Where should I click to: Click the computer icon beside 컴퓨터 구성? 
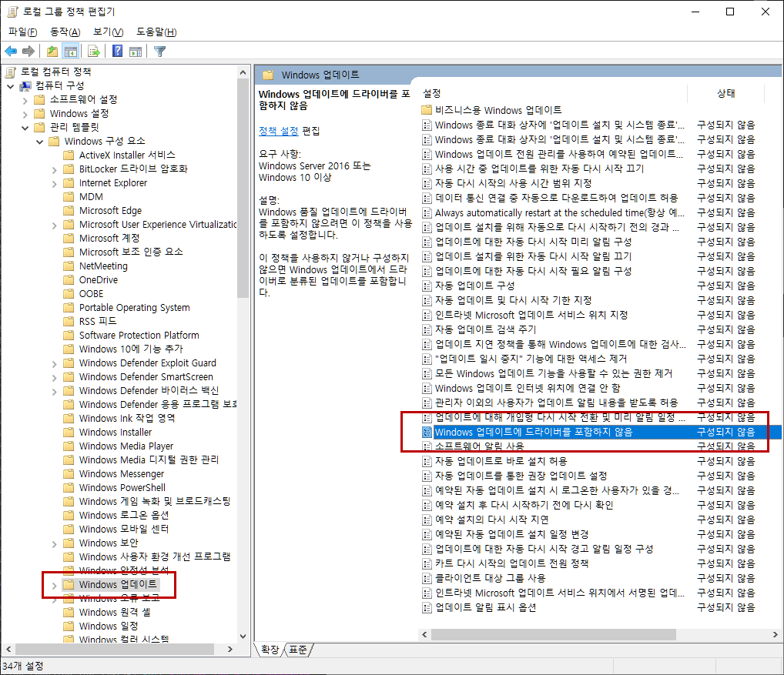[x=25, y=86]
